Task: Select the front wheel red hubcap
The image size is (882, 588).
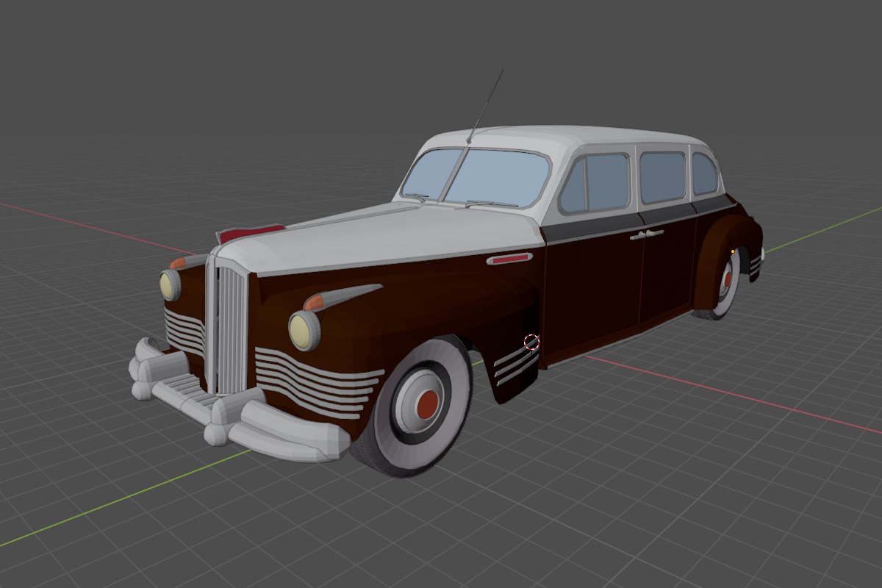Action: tap(427, 403)
